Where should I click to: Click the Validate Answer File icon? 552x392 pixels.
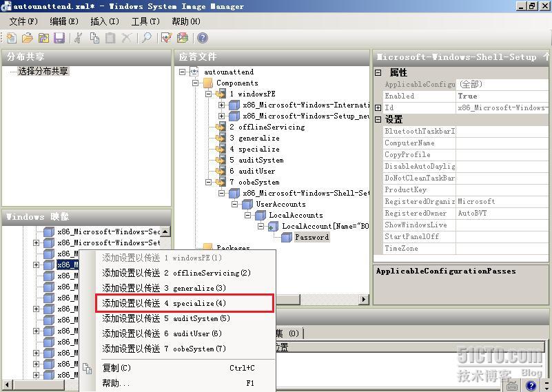166,38
